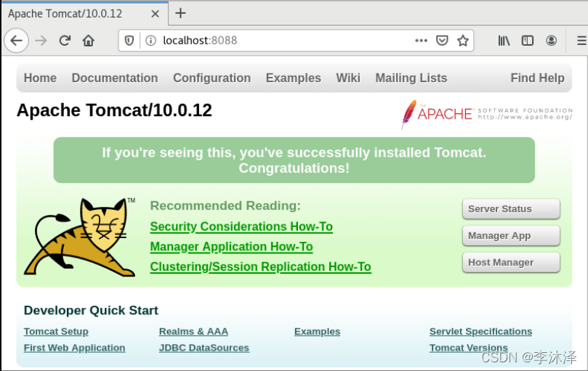The height and width of the screenshot is (371, 588).
Task: Open the Wiki nav item
Action: (x=348, y=78)
